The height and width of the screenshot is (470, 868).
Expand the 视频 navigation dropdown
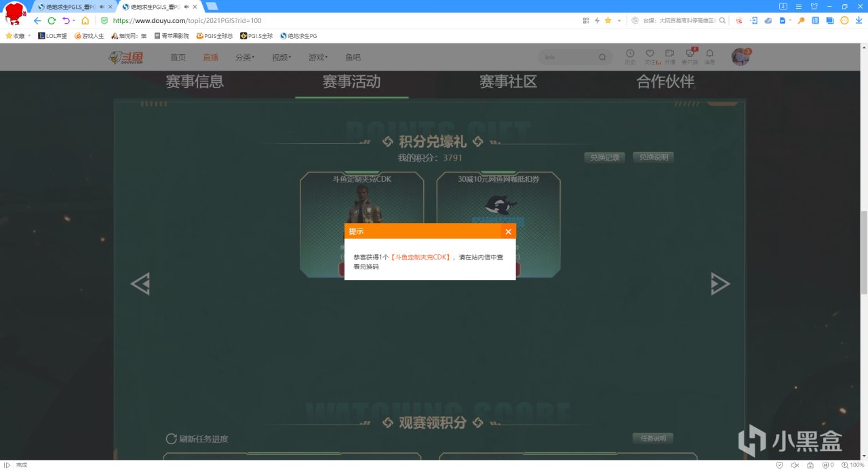281,58
